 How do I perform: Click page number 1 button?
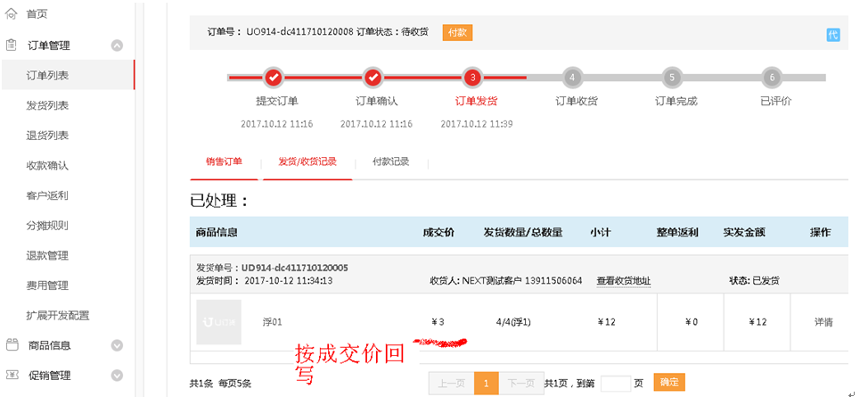(486, 384)
